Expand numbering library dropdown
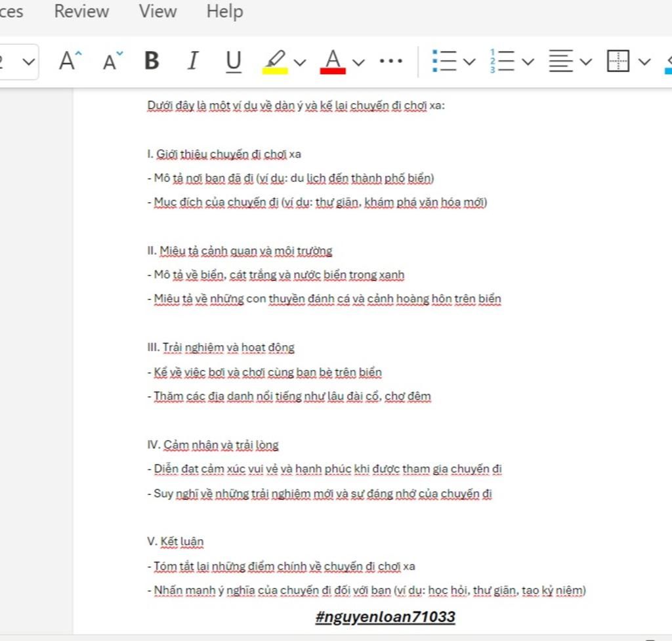 (x=528, y=62)
